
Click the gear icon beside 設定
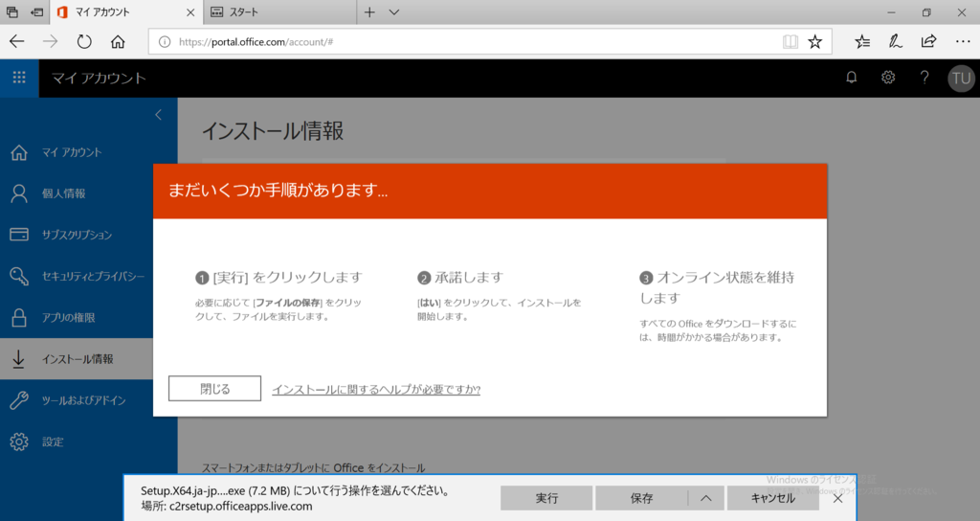tap(19, 442)
